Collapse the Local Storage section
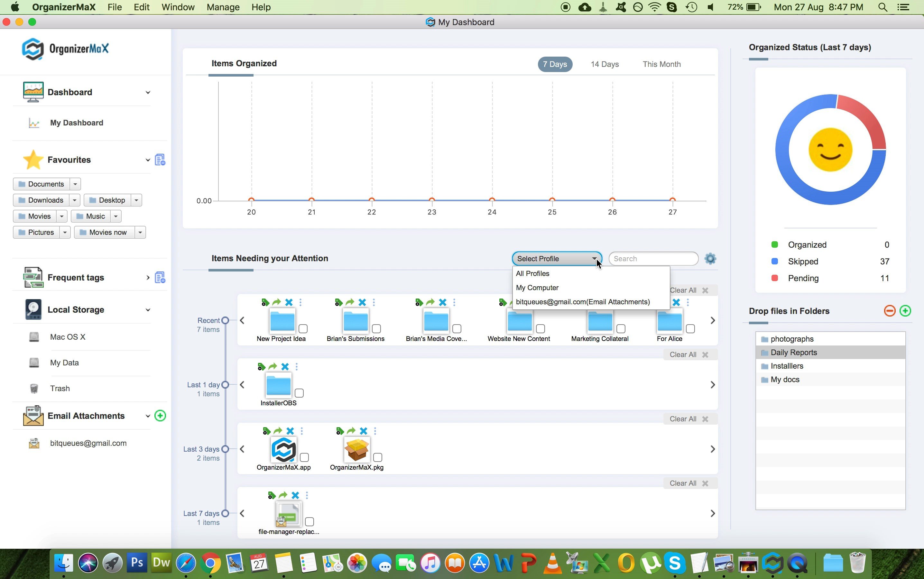Viewport: 924px width, 579px height. 148,310
